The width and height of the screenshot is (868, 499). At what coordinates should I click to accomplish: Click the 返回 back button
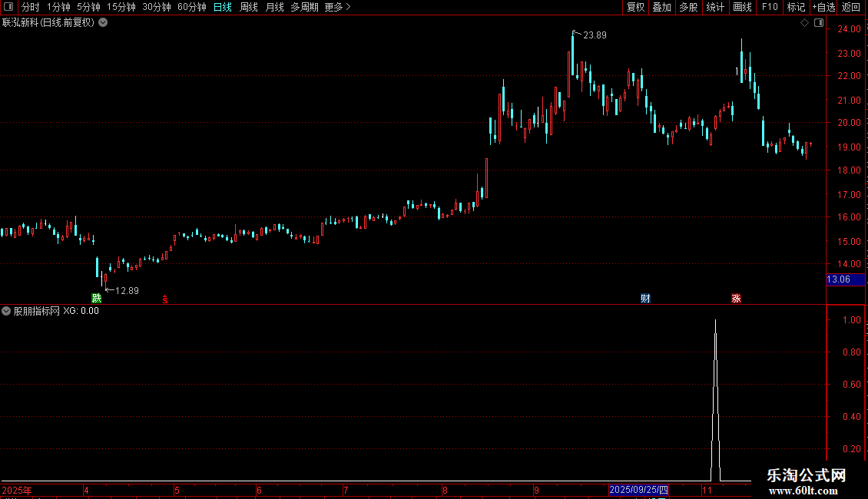point(851,7)
